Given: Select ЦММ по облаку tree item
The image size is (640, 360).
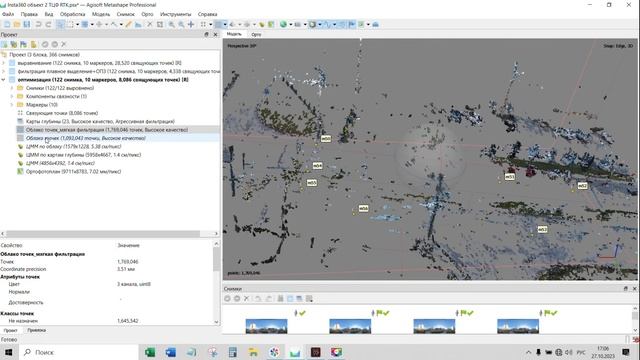Looking at the screenshot, I should click(x=73, y=147).
